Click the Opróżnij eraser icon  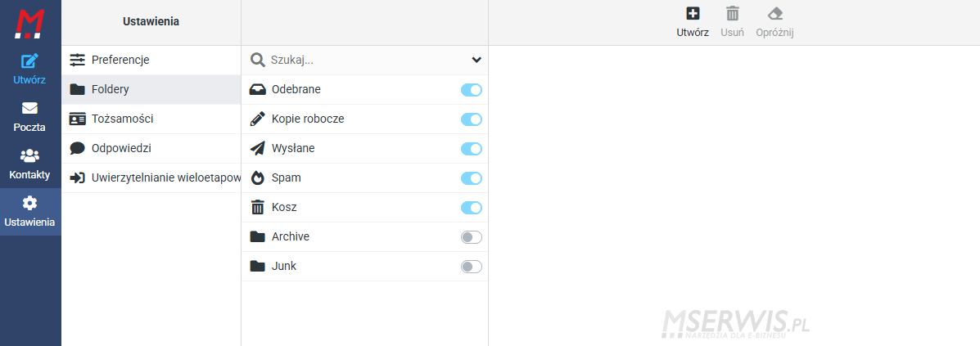(775, 14)
